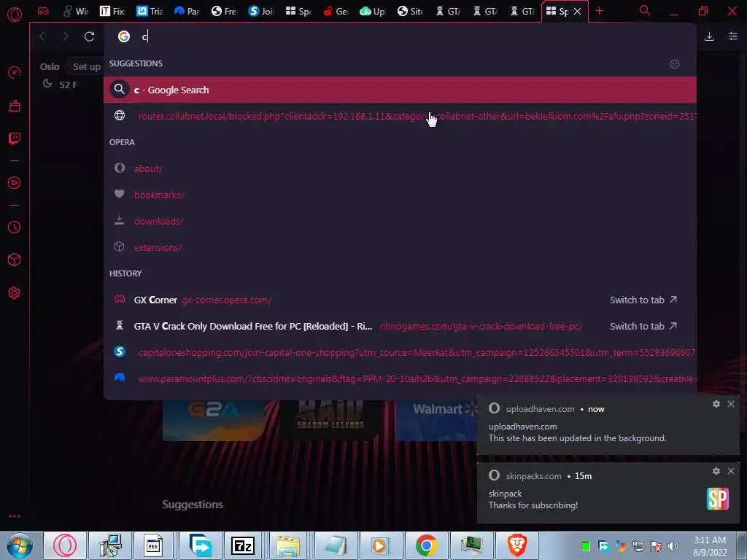This screenshot has width=747, height=560.
Task: Go forward with the forward arrow
Action: coord(66,36)
